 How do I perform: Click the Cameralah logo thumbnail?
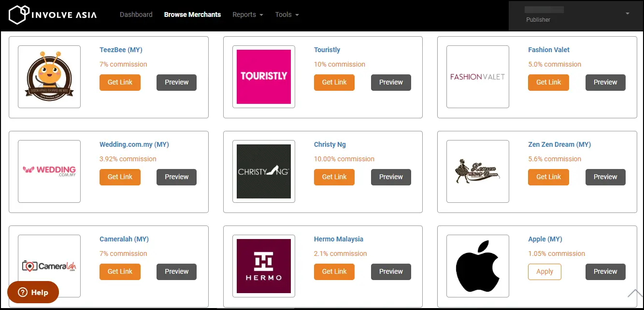[49, 266]
